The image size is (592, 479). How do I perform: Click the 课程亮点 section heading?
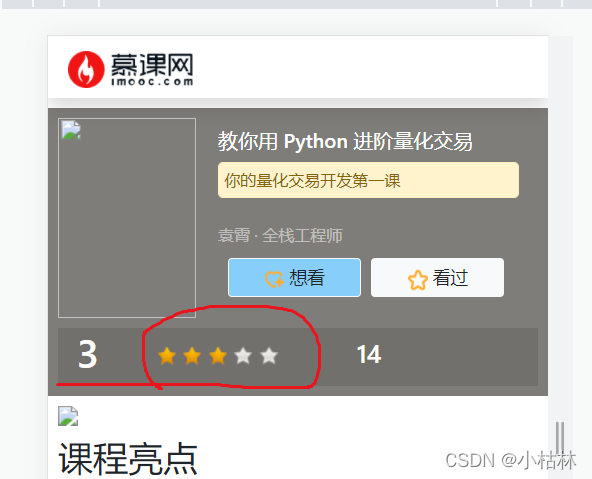[x=128, y=459]
